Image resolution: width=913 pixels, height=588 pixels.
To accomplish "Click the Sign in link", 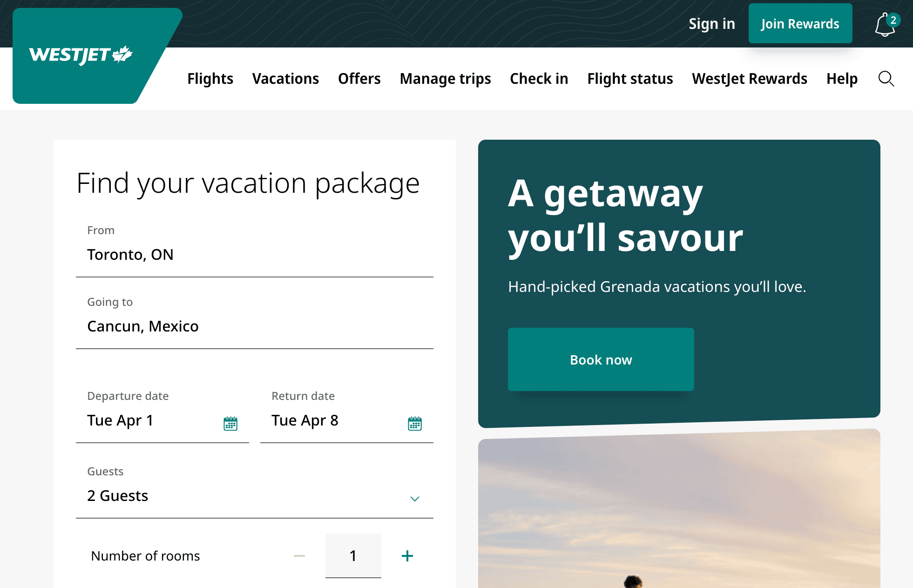I will 711,23.
